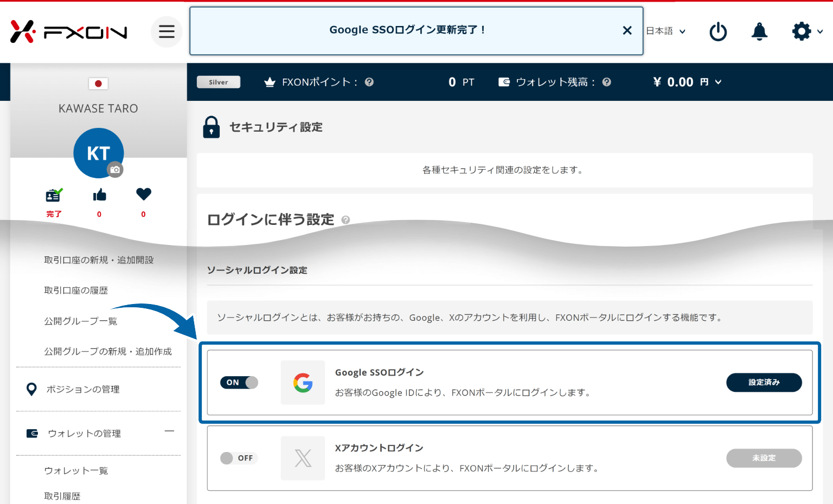
Task: Click the wallet balance icon in header
Action: [x=504, y=82]
